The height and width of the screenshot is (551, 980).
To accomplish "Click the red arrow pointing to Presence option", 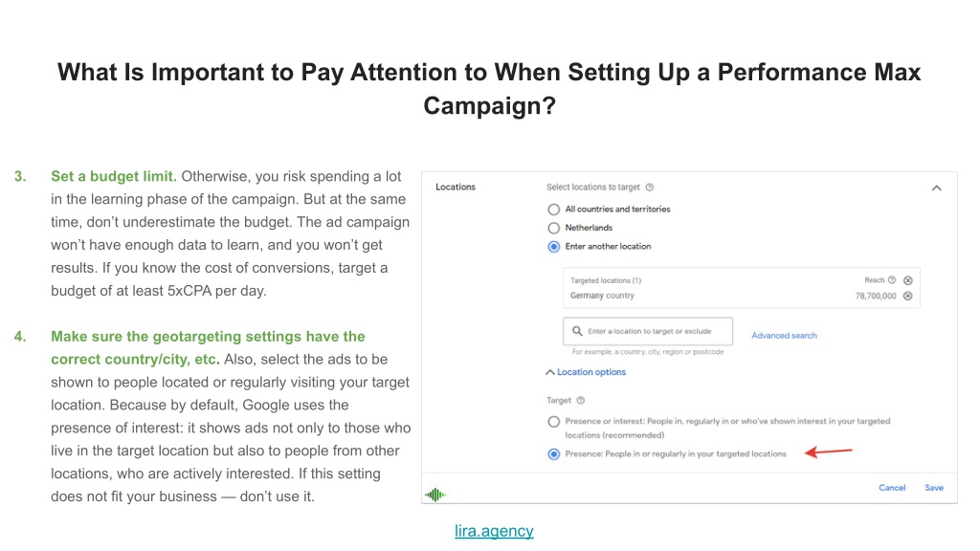I will pyautogui.click(x=829, y=452).
